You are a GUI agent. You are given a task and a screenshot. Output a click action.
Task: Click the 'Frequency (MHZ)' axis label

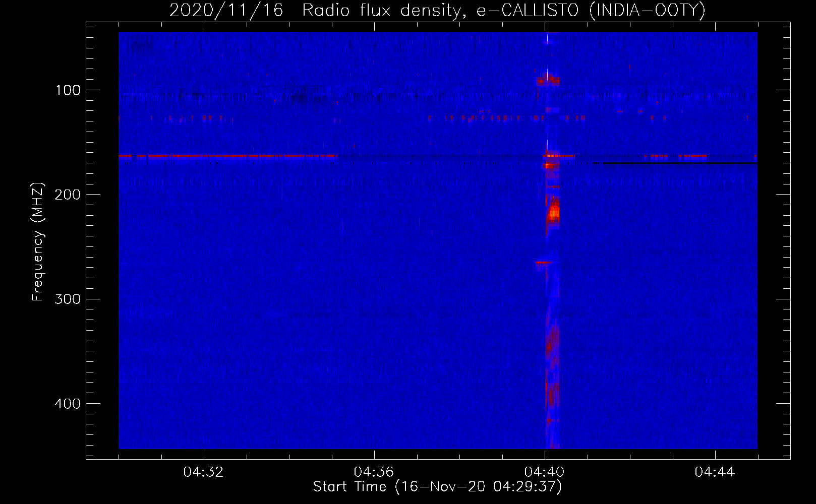[38, 242]
